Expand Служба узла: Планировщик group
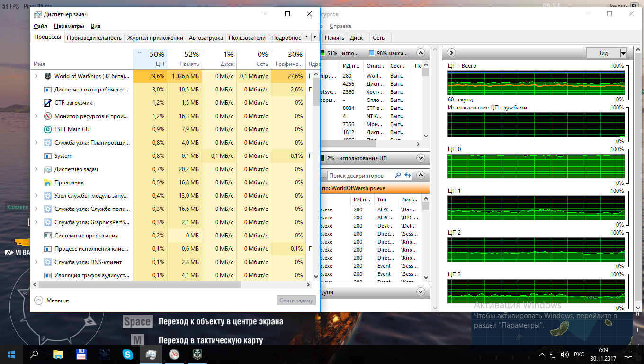The width and height of the screenshot is (644, 364). pyautogui.click(x=36, y=143)
